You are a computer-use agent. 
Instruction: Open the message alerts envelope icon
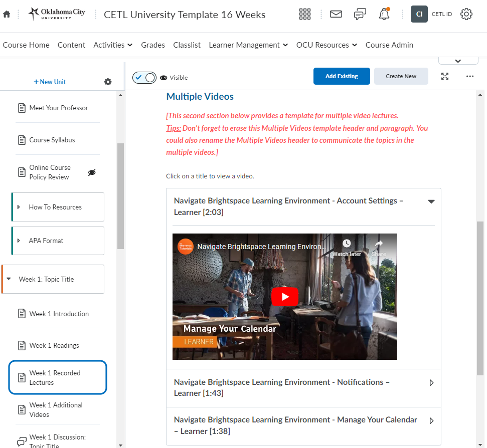point(336,14)
